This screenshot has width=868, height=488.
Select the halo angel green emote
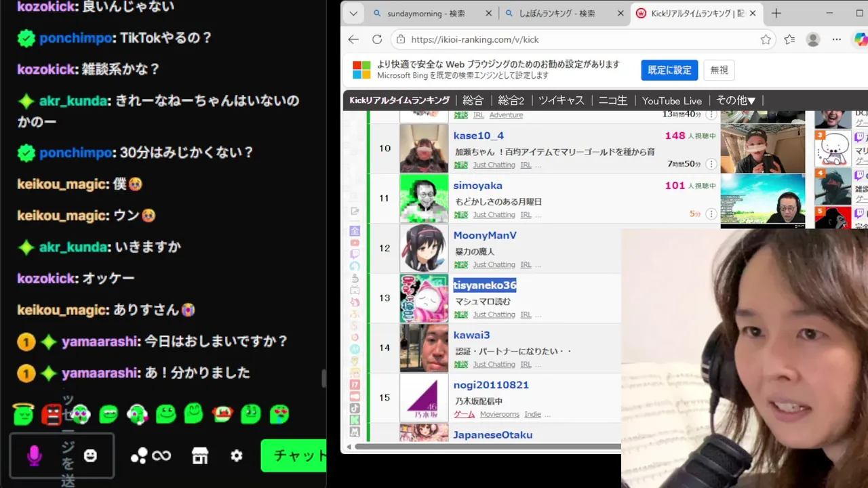coord(23,413)
